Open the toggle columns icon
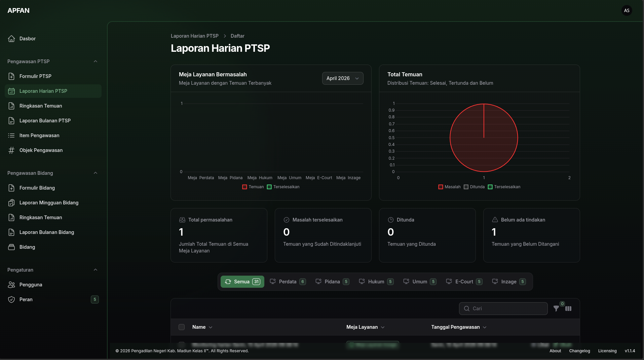 568,309
